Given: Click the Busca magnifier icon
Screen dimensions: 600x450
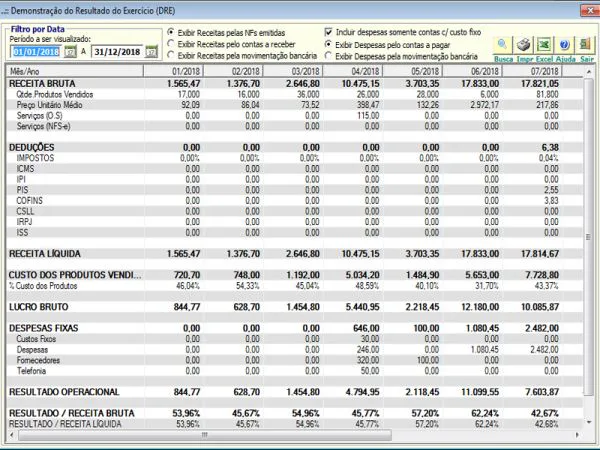Looking at the screenshot, I should tap(502, 46).
